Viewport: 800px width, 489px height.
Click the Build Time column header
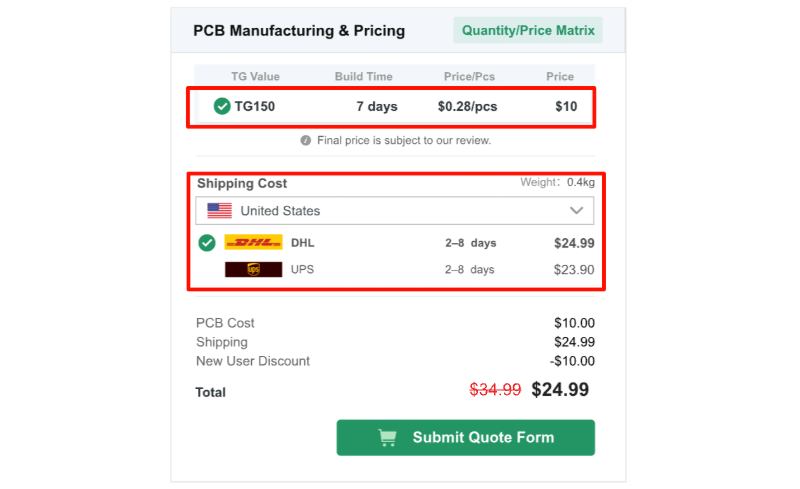coord(364,77)
